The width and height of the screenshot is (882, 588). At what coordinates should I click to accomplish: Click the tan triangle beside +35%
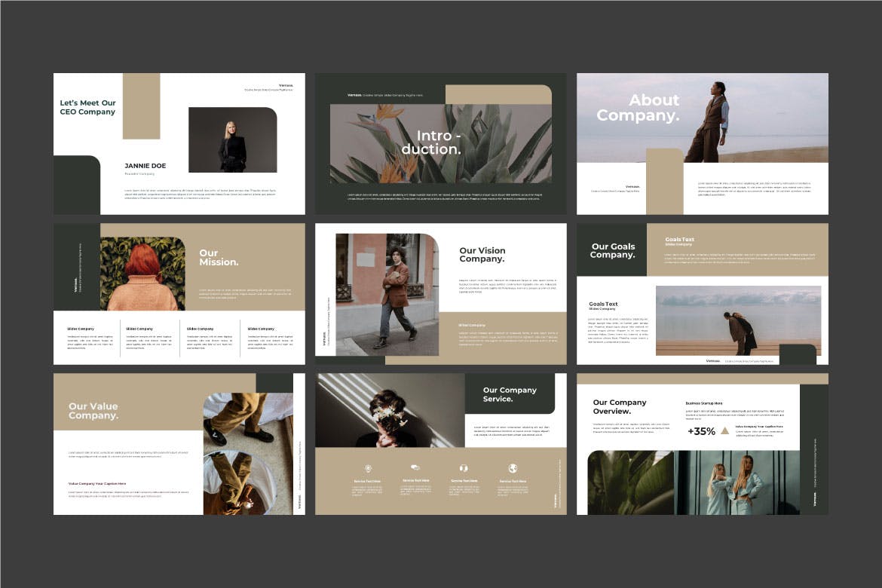(x=724, y=431)
